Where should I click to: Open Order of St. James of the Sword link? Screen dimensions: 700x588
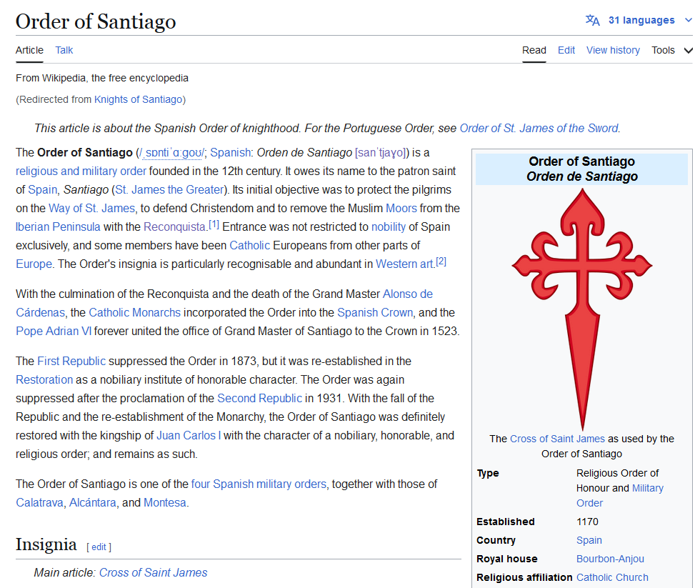coord(539,128)
